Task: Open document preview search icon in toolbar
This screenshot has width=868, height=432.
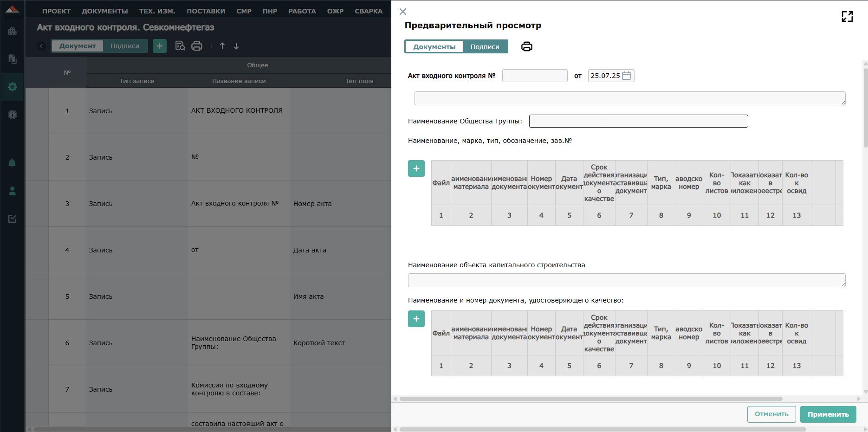Action: click(180, 46)
